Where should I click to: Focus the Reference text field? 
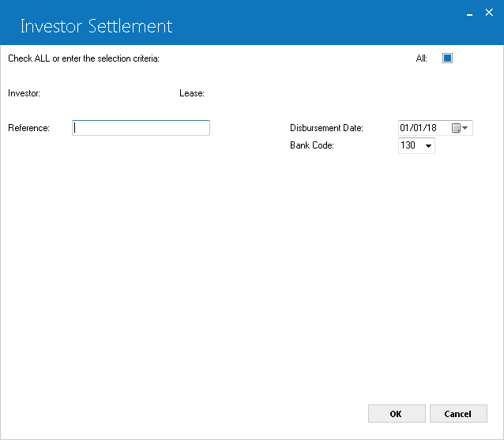(x=141, y=128)
